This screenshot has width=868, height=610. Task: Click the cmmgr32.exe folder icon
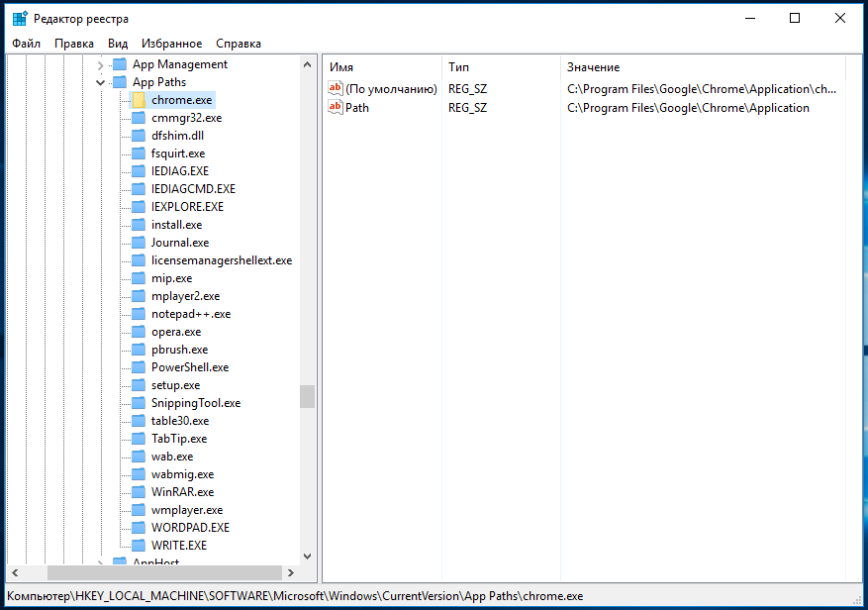pyautogui.click(x=139, y=118)
